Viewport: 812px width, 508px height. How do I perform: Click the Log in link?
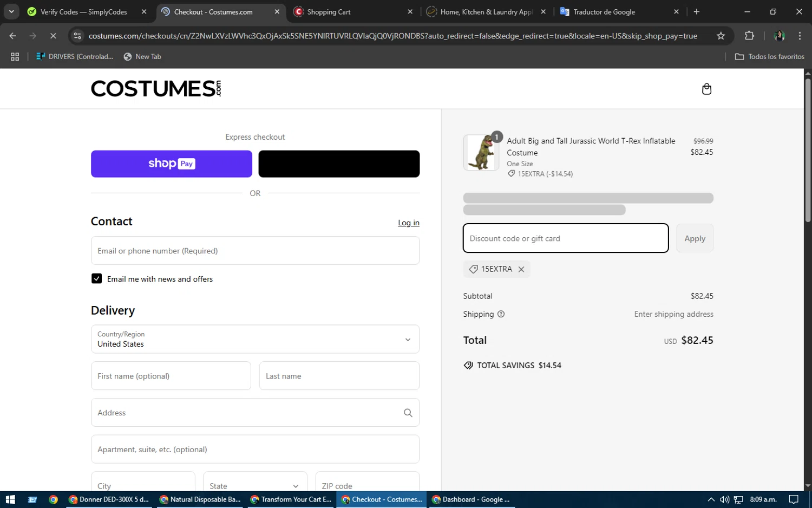pyautogui.click(x=409, y=223)
